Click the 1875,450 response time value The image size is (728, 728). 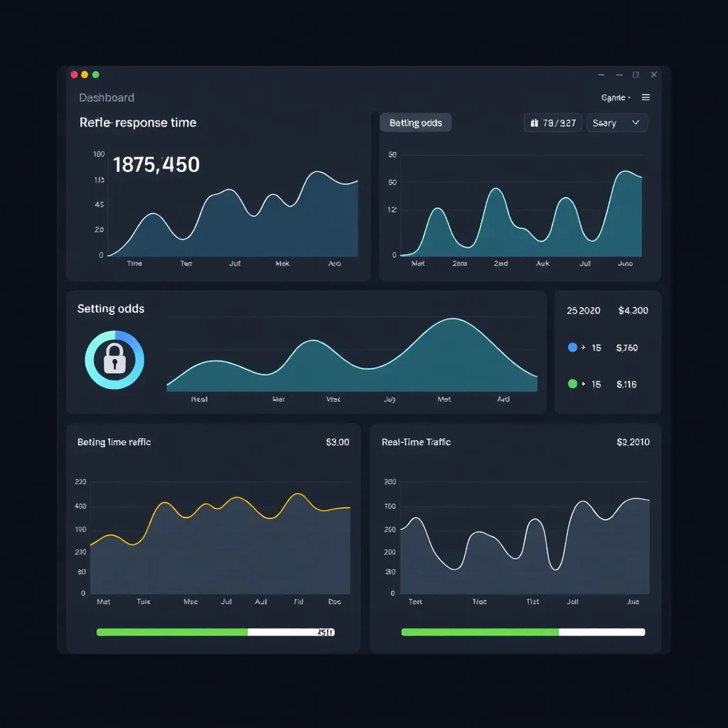156,165
